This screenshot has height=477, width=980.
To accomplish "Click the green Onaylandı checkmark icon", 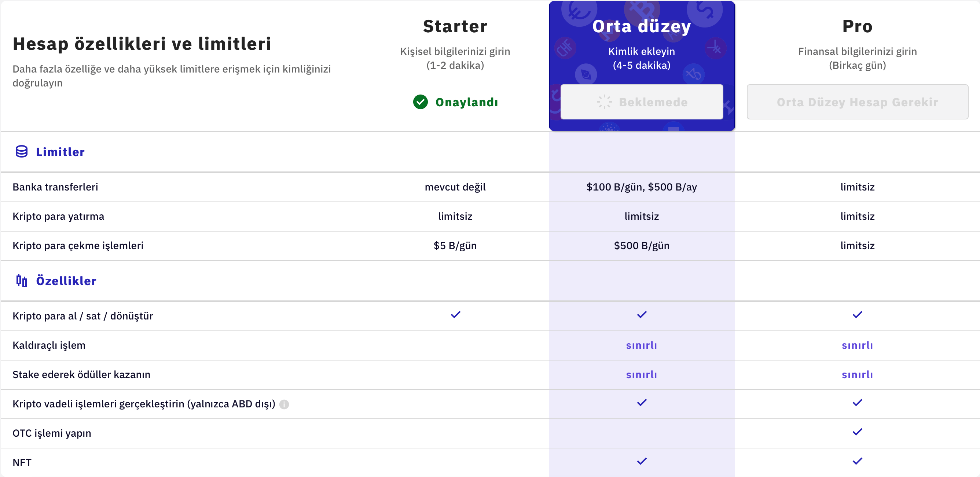I will click(421, 102).
